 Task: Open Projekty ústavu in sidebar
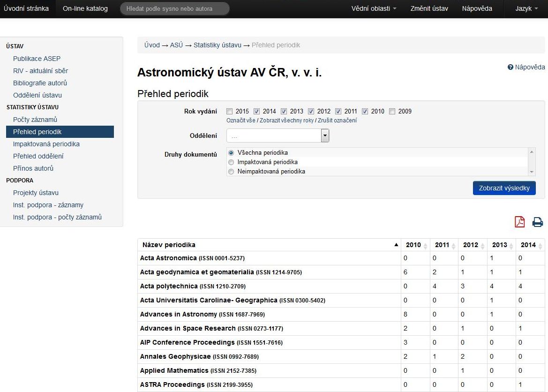click(x=36, y=193)
